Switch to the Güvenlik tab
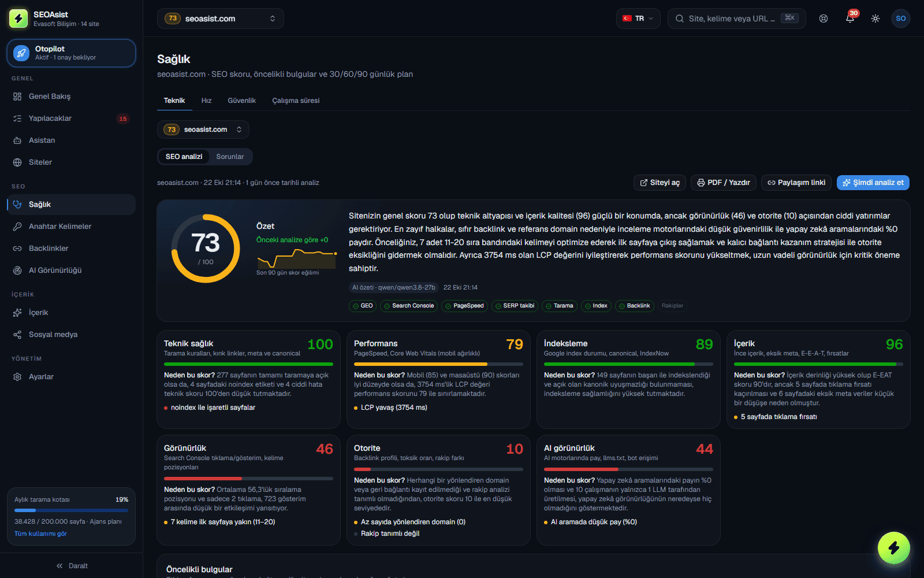The image size is (924, 578). tap(241, 101)
